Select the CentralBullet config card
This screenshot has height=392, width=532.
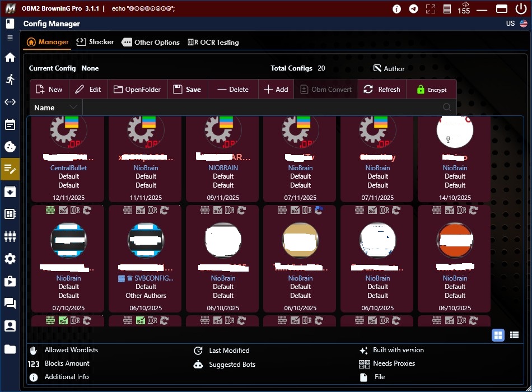[x=68, y=159]
